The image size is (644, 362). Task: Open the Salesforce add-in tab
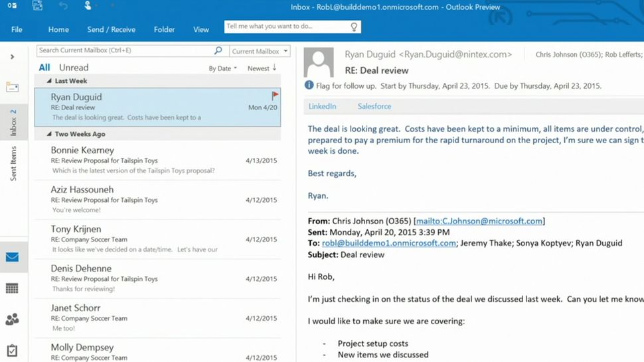(374, 106)
